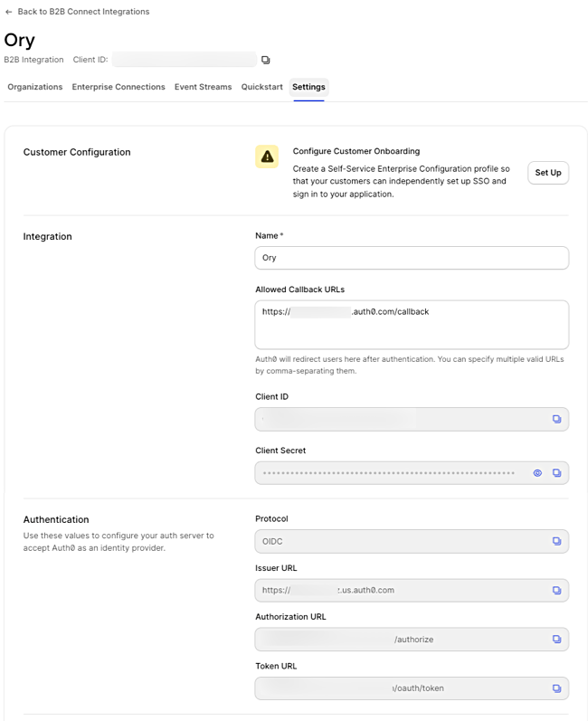The image size is (588, 721).
Task: Click the 'Authentication' section title
Action: (x=56, y=519)
